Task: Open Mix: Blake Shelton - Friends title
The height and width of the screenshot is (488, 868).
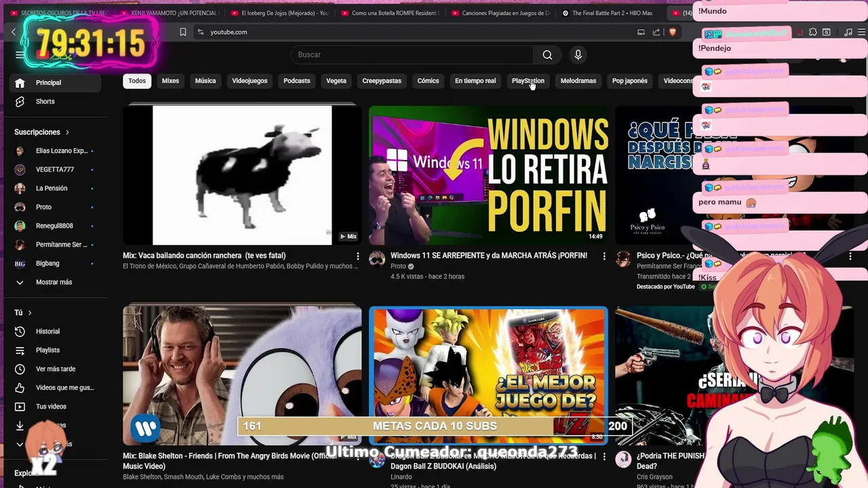Action: point(230,461)
